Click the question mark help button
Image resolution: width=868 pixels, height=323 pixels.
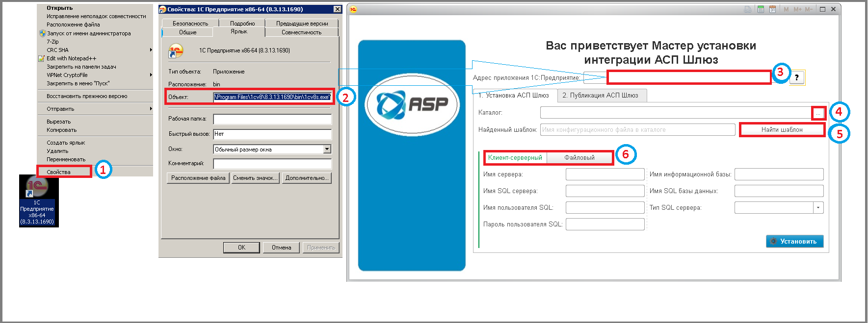797,77
